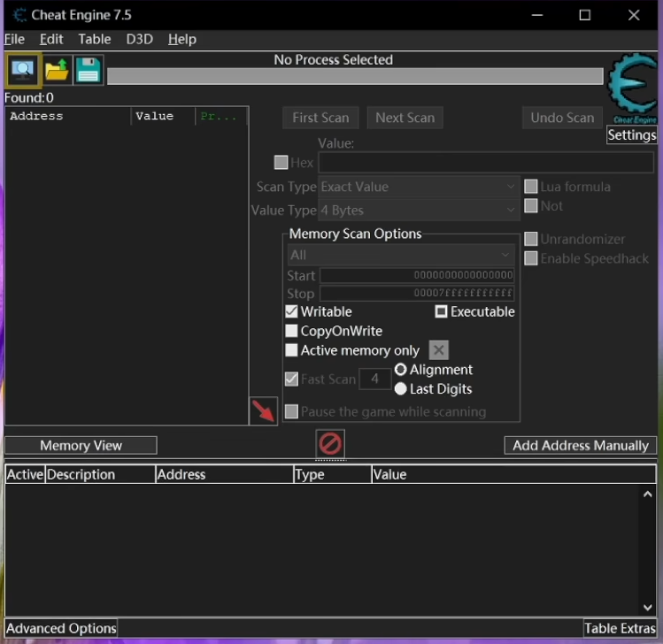Click the Pr... column header
This screenshot has width=663, height=644.
[221, 116]
